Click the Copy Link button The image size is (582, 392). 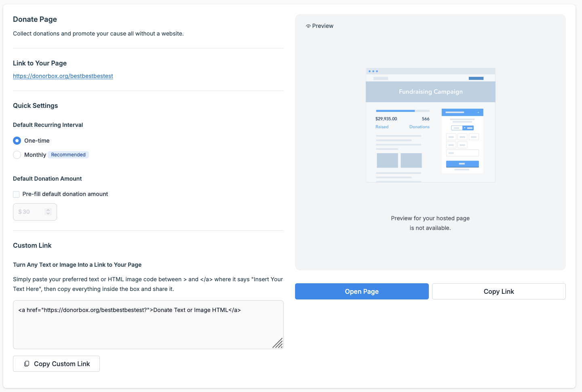[x=499, y=291]
